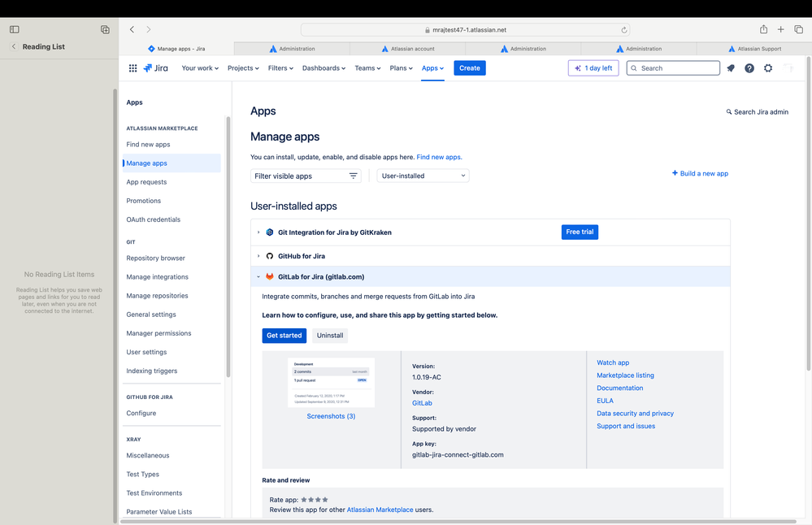Click Safari address bar URL
The width and height of the screenshot is (812, 525).
465,30
